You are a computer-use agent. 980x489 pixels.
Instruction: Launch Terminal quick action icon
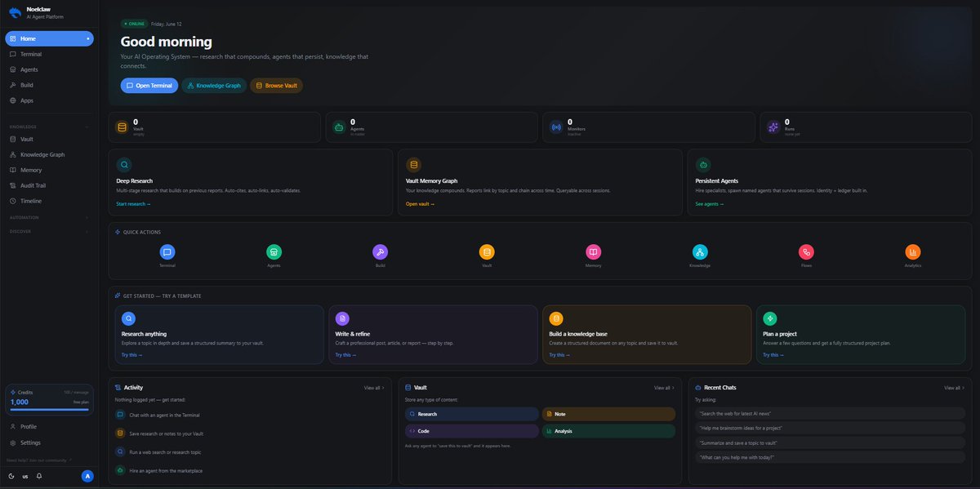coord(167,252)
